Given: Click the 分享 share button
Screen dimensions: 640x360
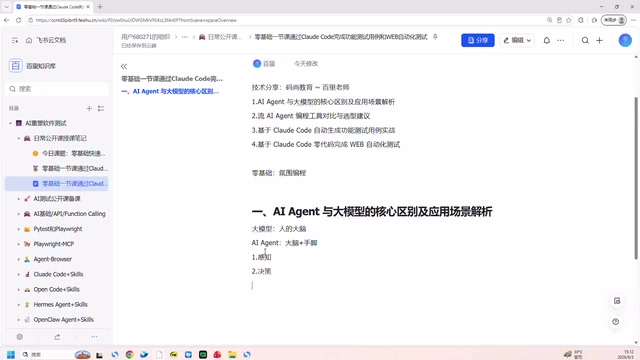Looking at the screenshot, I should click(x=478, y=40).
